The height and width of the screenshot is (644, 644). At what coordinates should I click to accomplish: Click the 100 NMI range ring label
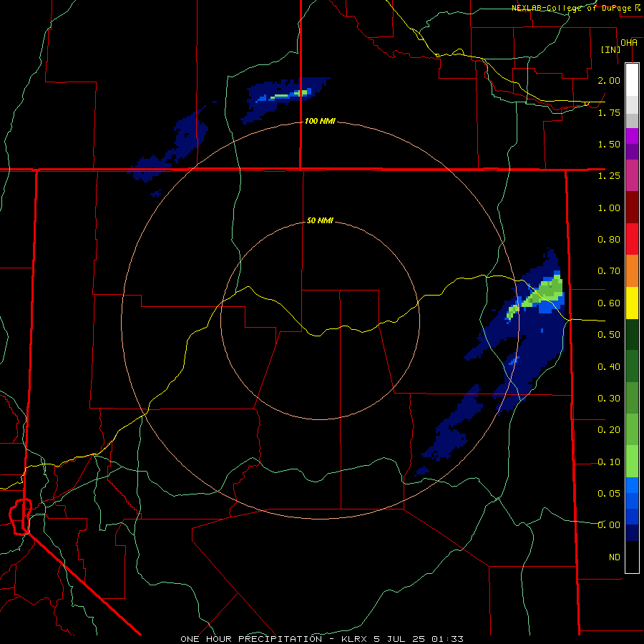point(320,121)
